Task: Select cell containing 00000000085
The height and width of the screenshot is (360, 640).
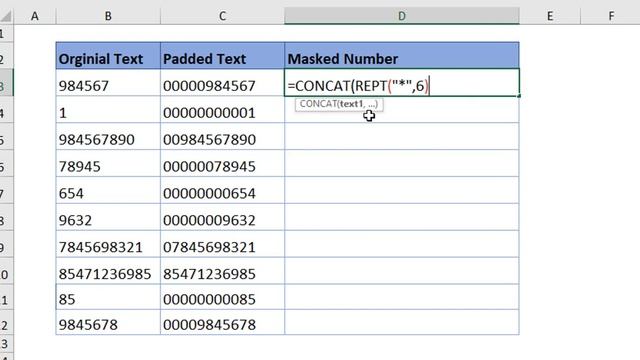Action: pos(222,297)
